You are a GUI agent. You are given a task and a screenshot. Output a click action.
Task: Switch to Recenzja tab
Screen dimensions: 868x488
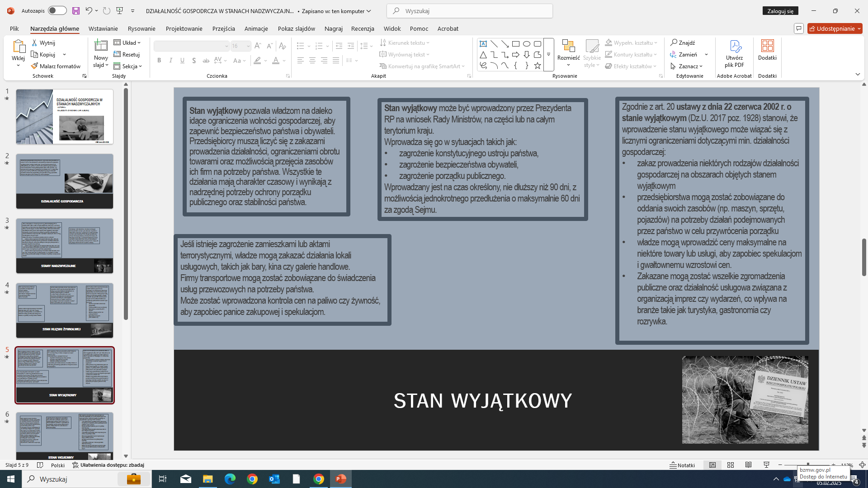(x=363, y=28)
